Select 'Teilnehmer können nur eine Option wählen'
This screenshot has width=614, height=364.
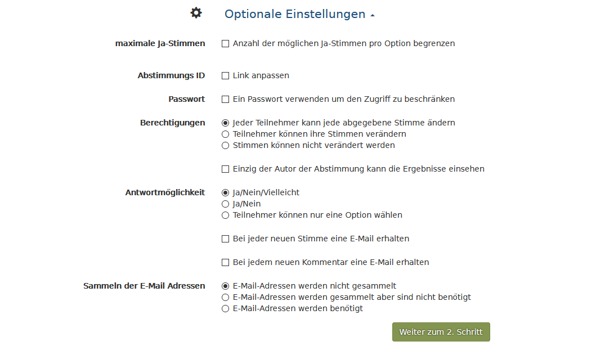(x=226, y=215)
